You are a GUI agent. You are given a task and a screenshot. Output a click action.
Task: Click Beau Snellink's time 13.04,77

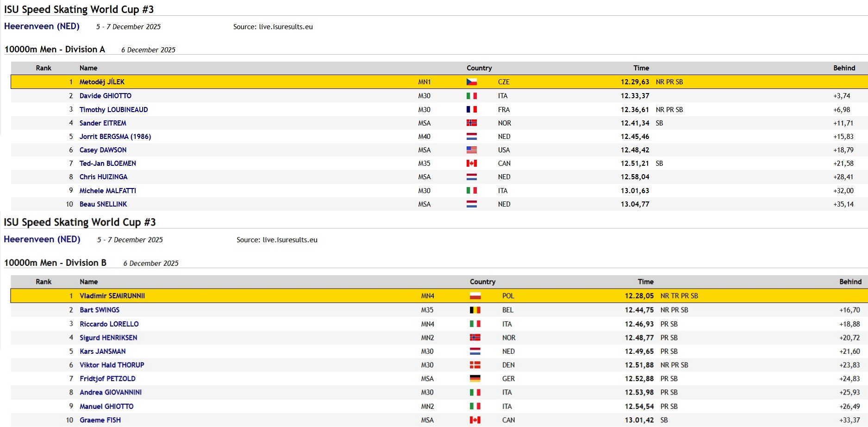click(x=635, y=204)
